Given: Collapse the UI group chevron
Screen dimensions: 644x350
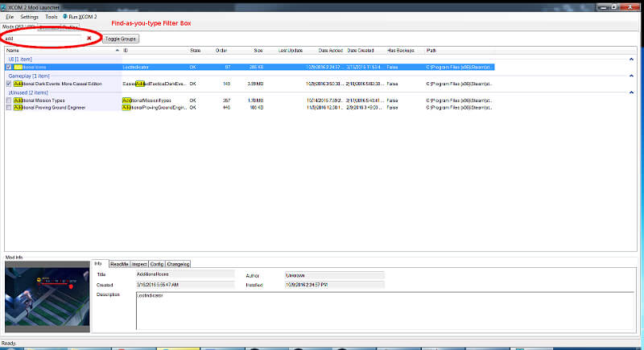Looking at the screenshot, I should pos(630,60).
